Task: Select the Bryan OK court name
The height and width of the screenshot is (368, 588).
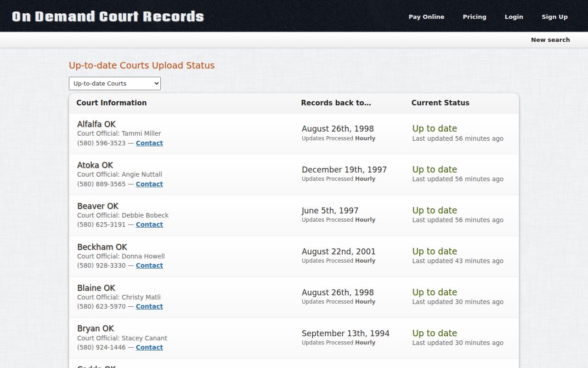Action: pos(96,328)
